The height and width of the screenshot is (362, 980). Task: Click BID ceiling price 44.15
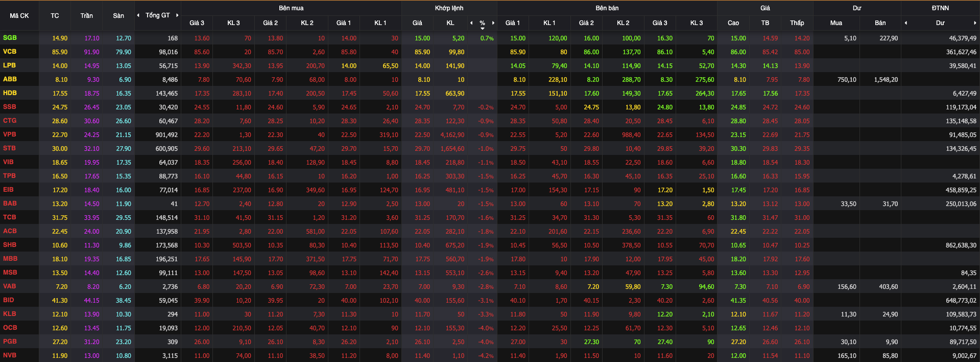pos(92,301)
